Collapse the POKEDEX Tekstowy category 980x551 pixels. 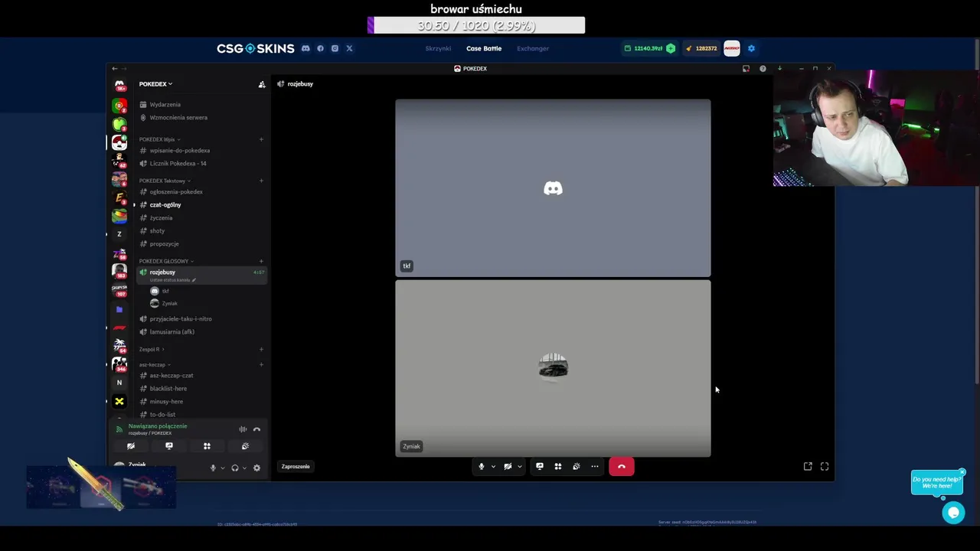pyautogui.click(x=165, y=181)
